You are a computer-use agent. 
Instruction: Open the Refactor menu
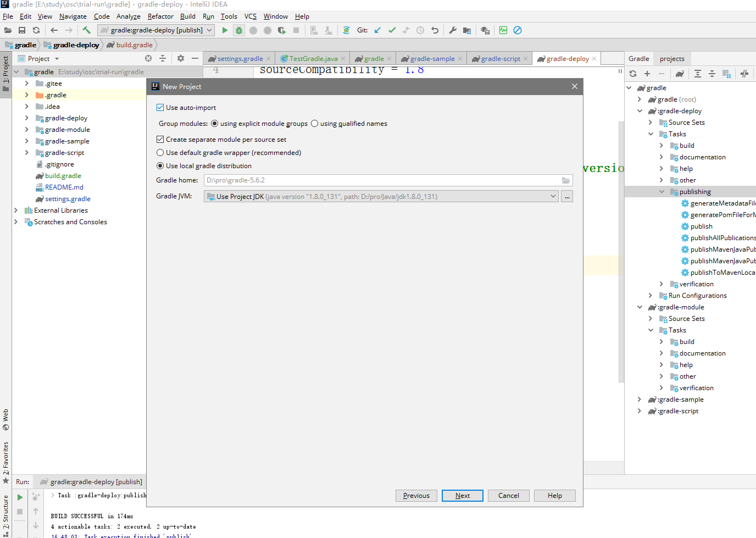160,16
